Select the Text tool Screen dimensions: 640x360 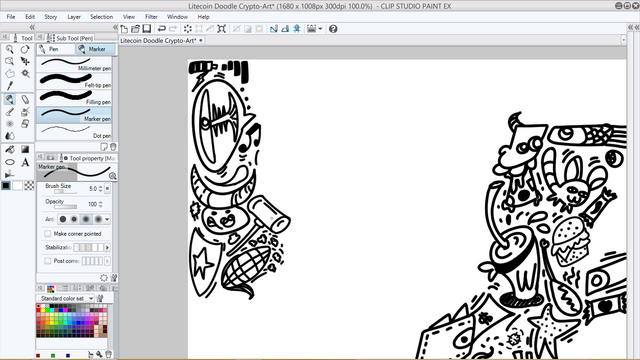click(25, 162)
